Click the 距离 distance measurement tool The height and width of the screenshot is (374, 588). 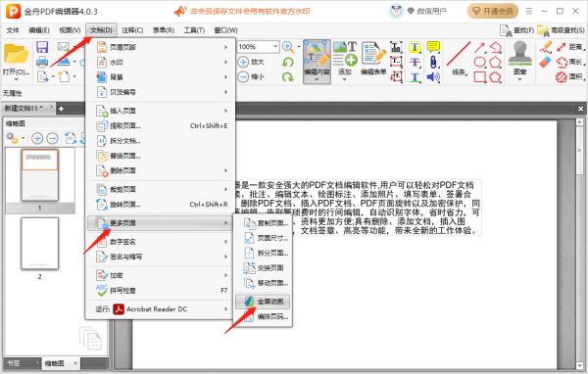(x=570, y=47)
